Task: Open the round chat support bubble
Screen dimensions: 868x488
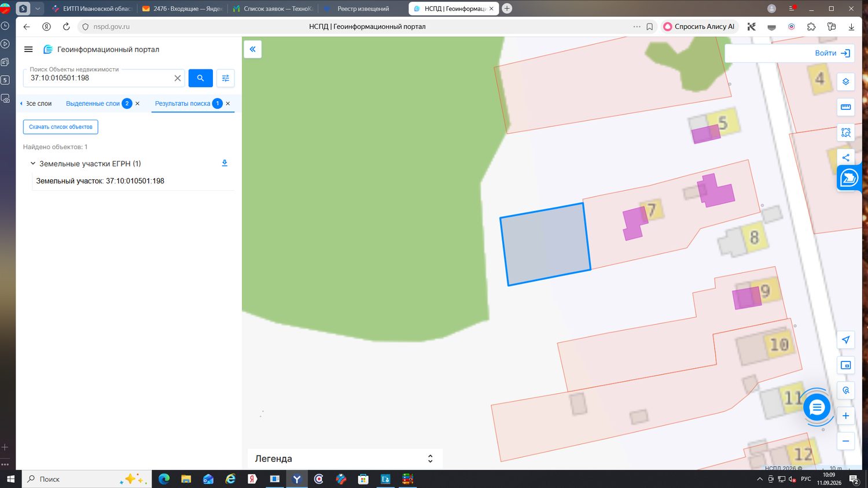Action: (x=816, y=408)
